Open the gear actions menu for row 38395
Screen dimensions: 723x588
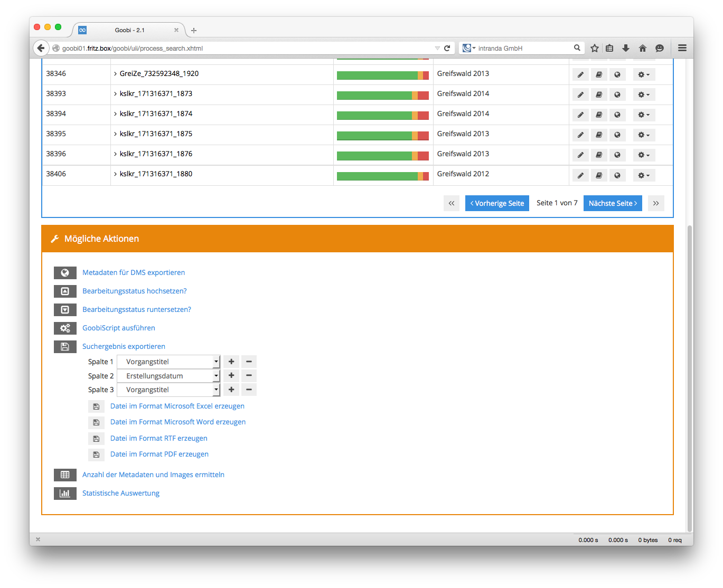coord(644,135)
